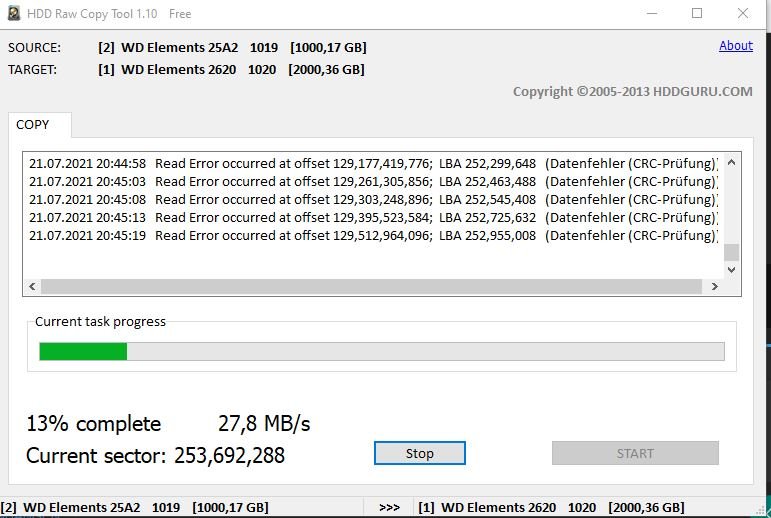Click the log's vertical scrollbar thumb
This screenshot has height=518, width=771.
coord(731,252)
